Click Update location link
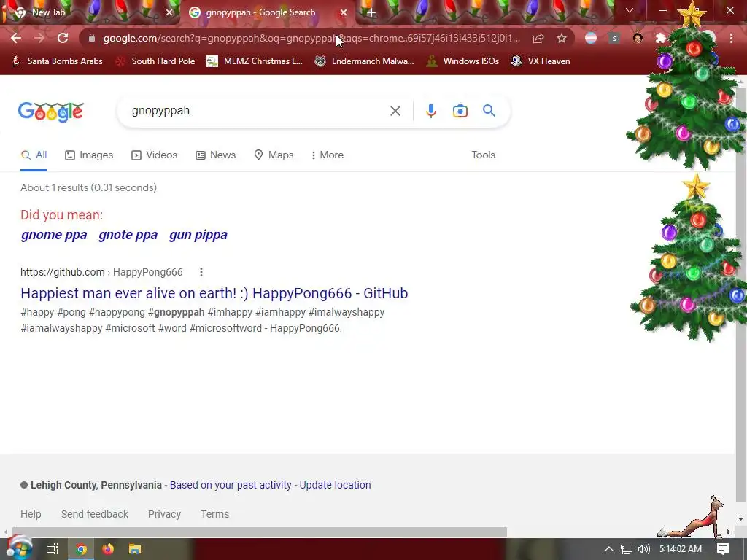747x560 pixels. click(335, 485)
